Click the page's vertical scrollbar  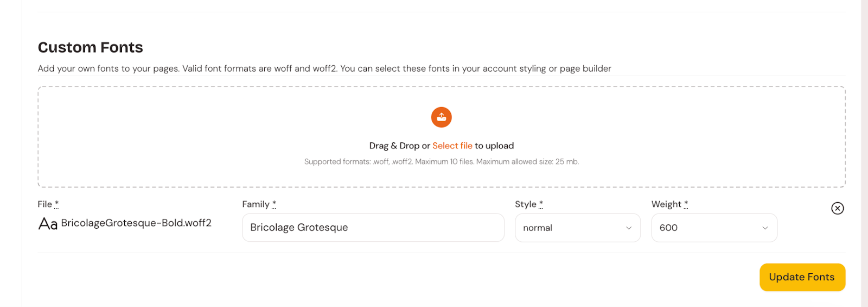click(x=864, y=153)
